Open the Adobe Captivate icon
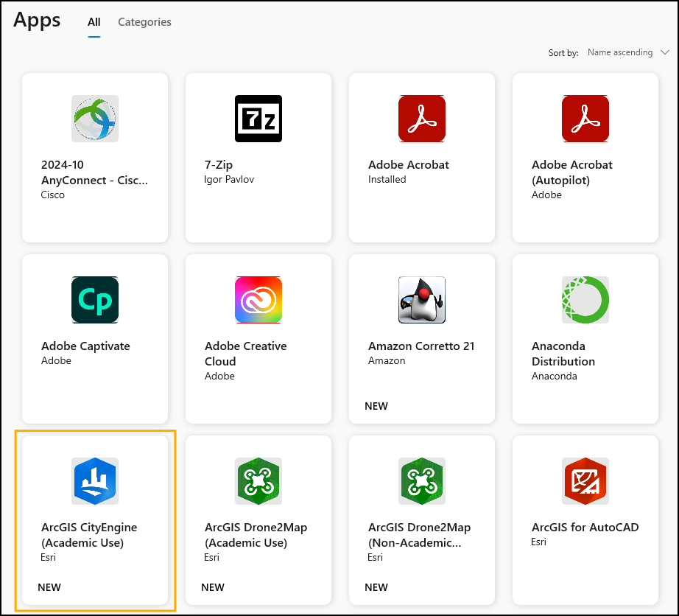The width and height of the screenshot is (679, 616). pyautogui.click(x=95, y=300)
